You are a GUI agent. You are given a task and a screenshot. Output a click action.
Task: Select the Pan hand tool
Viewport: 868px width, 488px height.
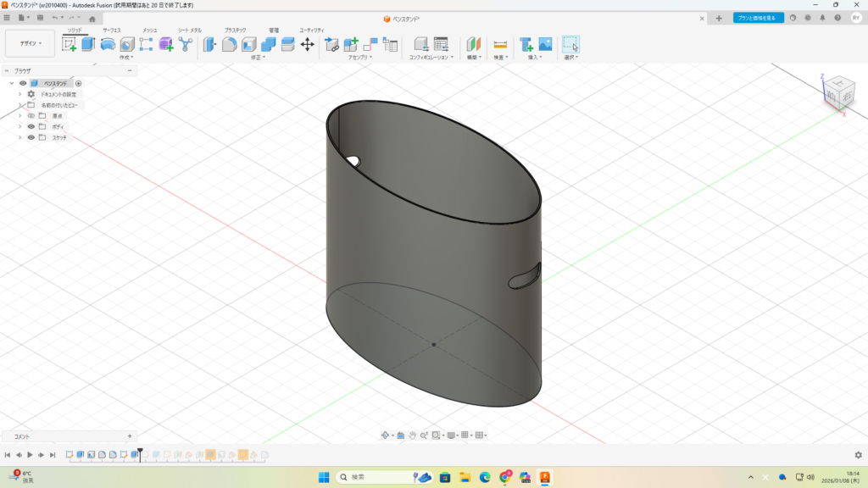(x=412, y=435)
